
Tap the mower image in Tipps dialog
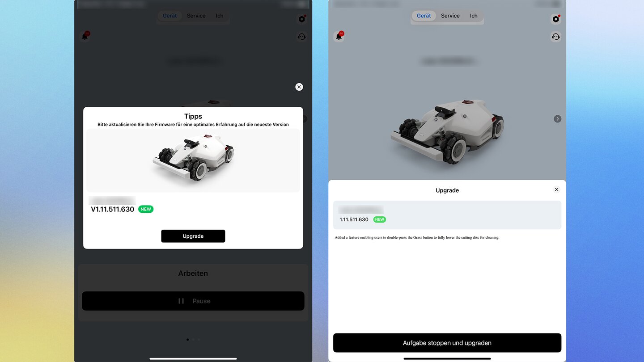pyautogui.click(x=193, y=159)
